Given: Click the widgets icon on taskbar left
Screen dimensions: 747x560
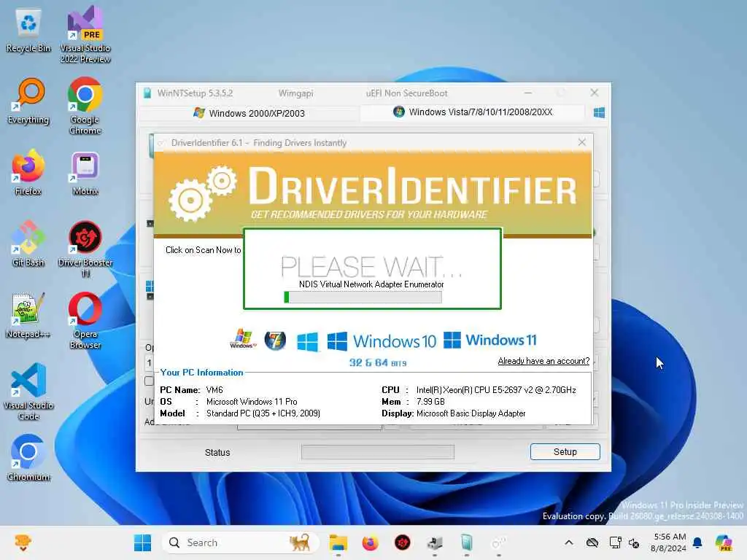Looking at the screenshot, I should pos(23,542).
